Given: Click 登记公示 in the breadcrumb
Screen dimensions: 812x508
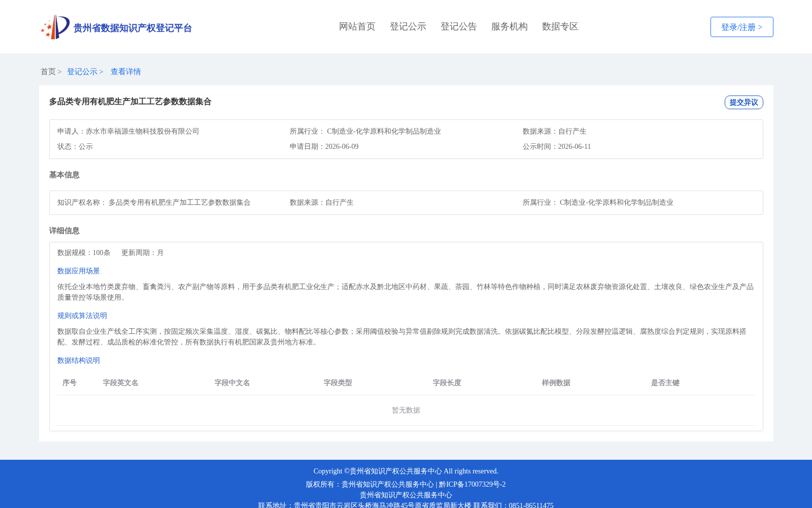Looking at the screenshot, I should 82,72.
